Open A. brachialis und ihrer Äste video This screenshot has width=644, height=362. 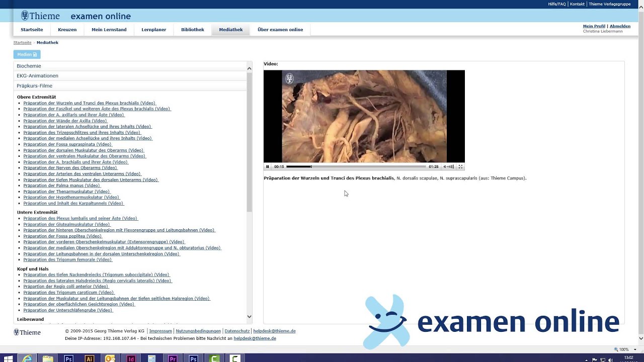pos(76,162)
